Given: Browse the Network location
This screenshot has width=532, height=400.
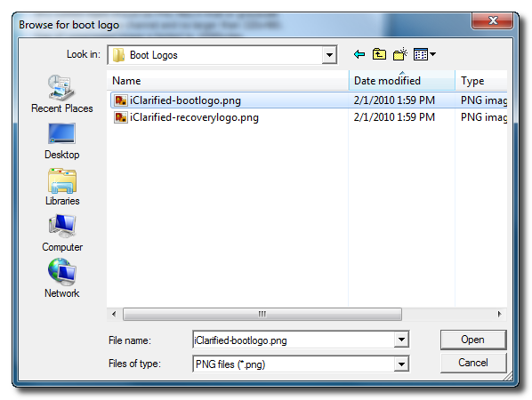Looking at the screenshot, I should pyautogui.click(x=61, y=278).
